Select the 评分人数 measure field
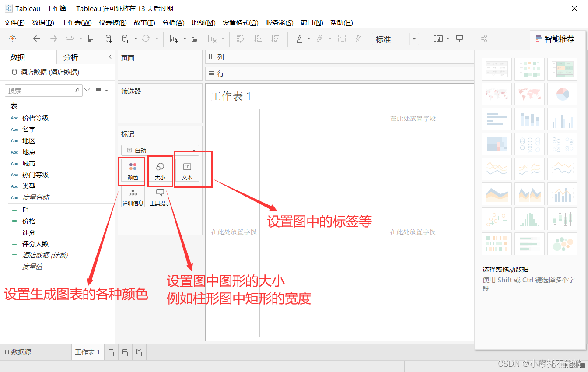 click(x=35, y=244)
